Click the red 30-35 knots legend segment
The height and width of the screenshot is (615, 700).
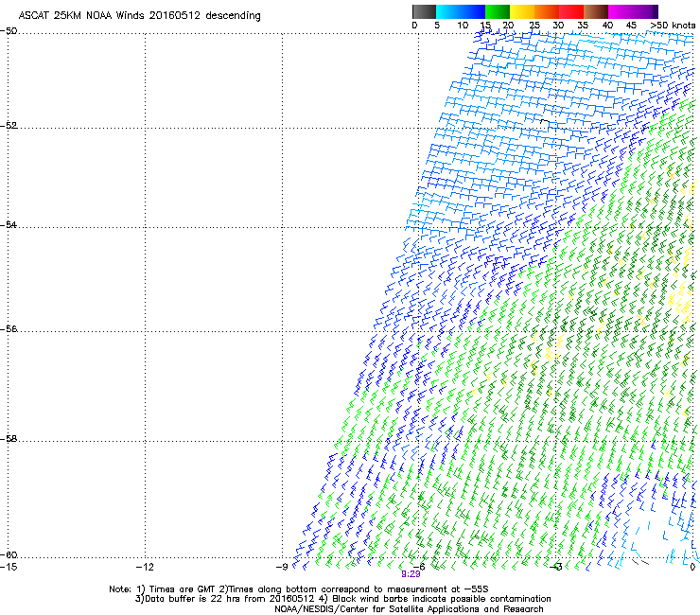tap(571, 11)
